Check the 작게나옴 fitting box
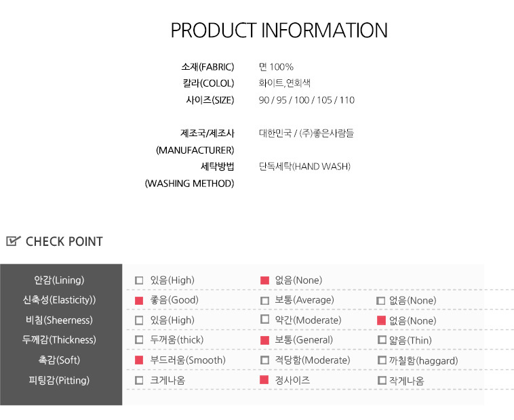The height and width of the screenshot is (420, 514). [x=382, y=381]
